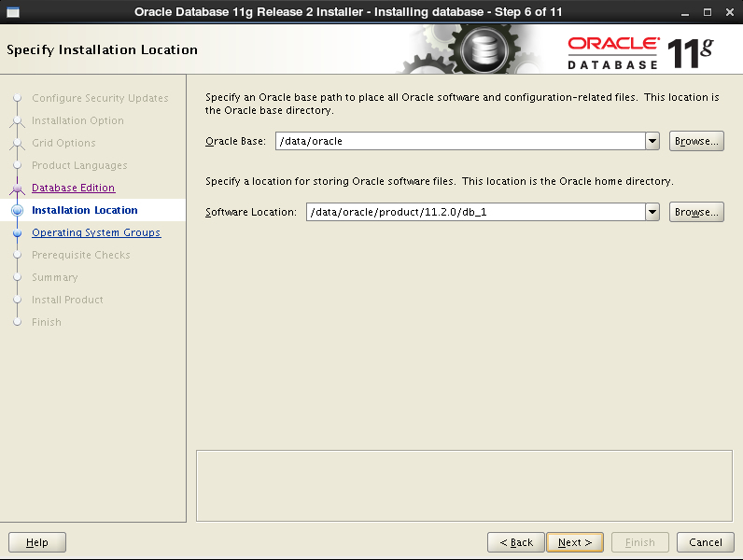Click the database gear emblem in header

[x=484, y=49]
